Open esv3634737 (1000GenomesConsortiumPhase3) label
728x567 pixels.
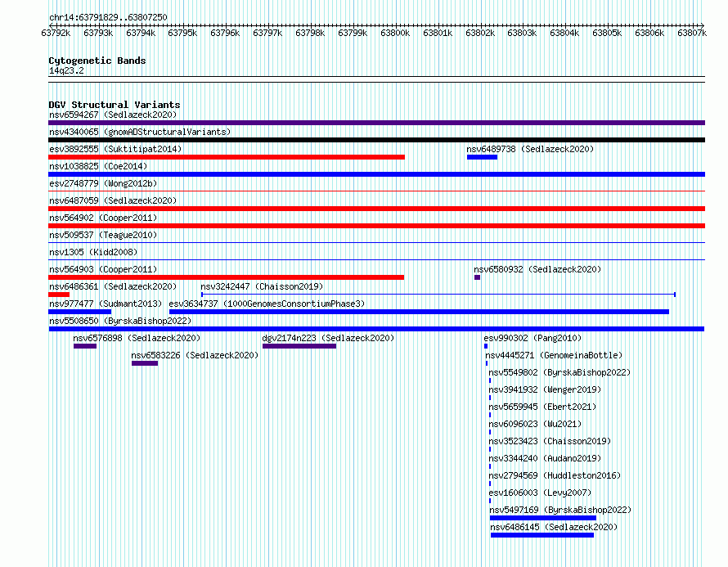coord(267,304)
